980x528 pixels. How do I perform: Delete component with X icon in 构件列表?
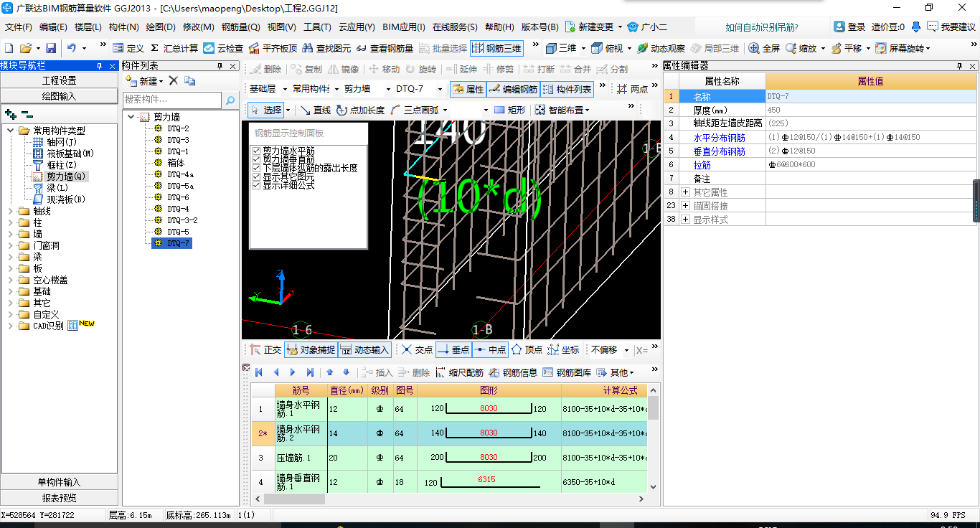coord(173,81)
